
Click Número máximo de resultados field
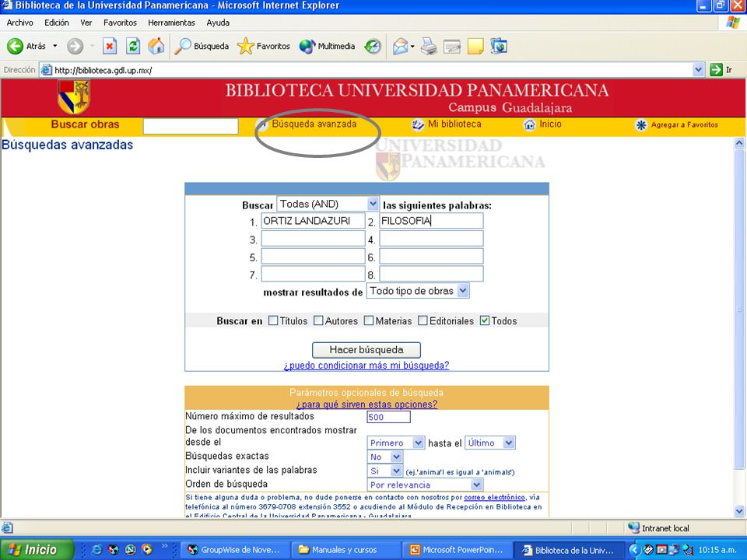point(388,417)
